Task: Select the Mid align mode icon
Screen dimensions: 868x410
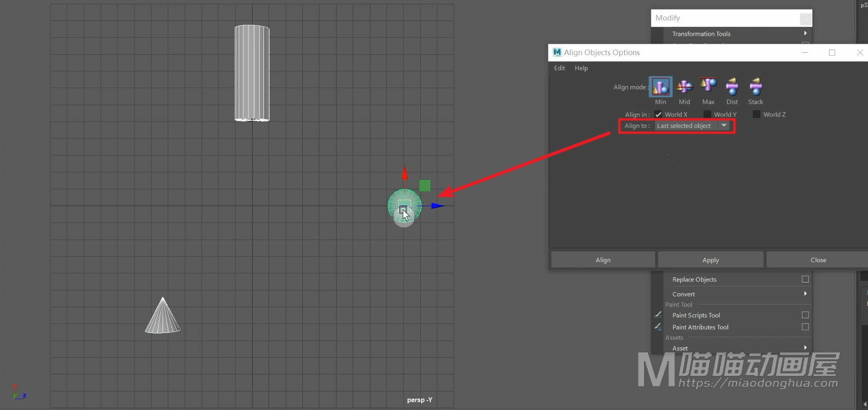Action: [x=685, y=87]
